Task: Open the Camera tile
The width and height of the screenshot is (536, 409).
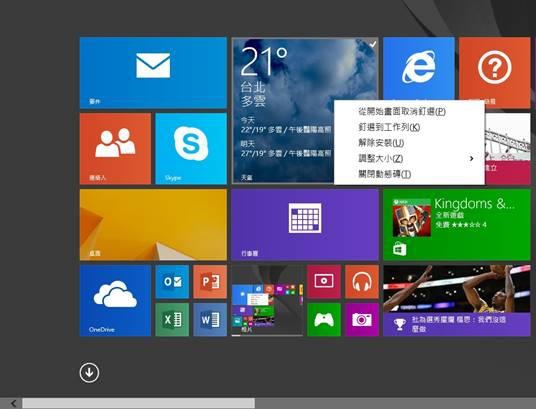Action: click(x=362, y=320)
